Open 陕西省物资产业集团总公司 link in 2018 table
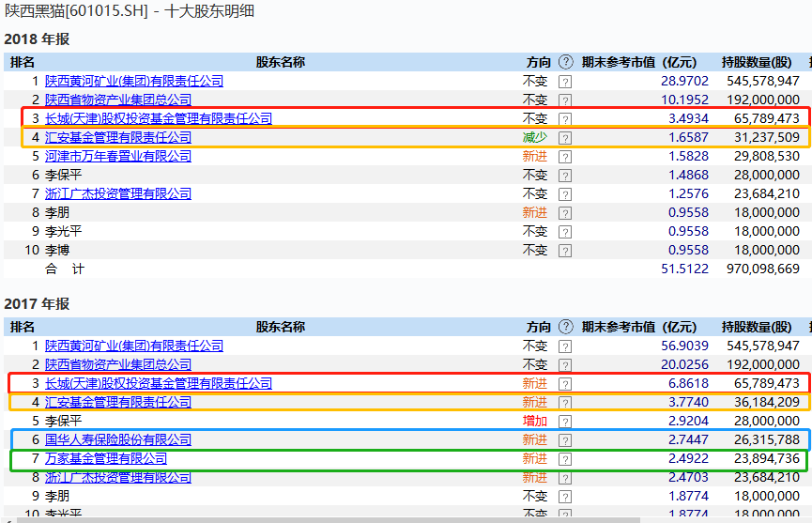812x523 pixels. coord(118,100)
